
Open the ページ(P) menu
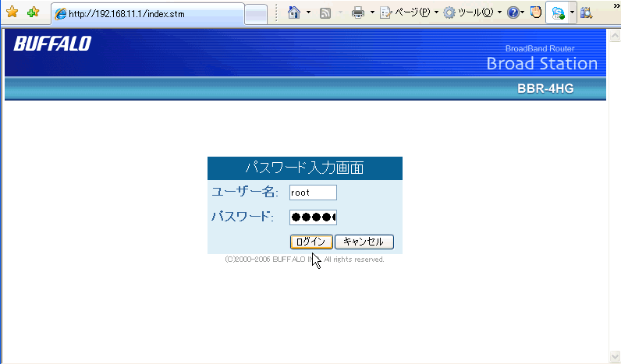[409, 12]
